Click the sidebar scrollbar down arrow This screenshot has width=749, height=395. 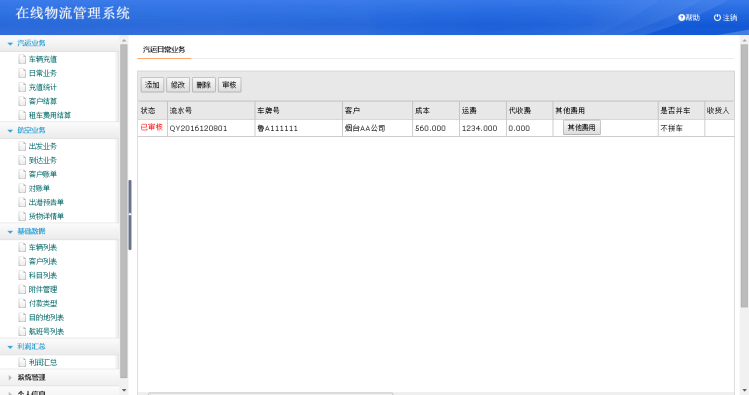pos(124,390)
